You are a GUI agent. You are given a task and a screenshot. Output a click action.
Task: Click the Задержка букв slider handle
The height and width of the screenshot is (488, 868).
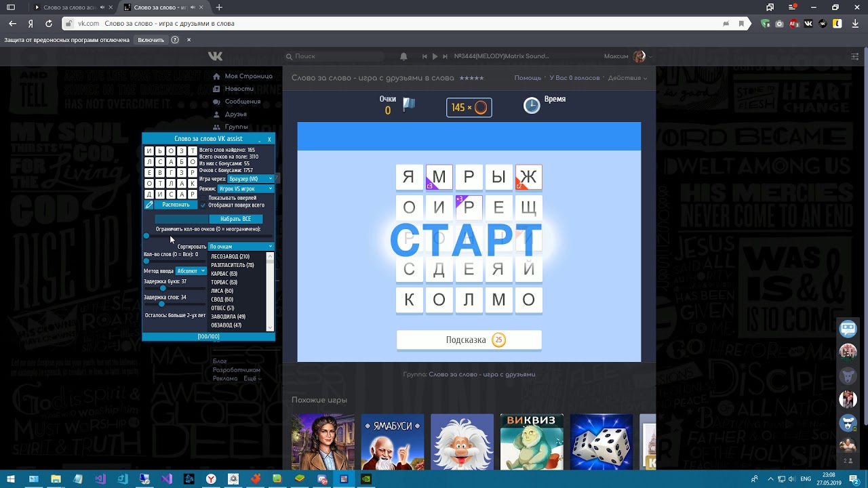(163, 288)
